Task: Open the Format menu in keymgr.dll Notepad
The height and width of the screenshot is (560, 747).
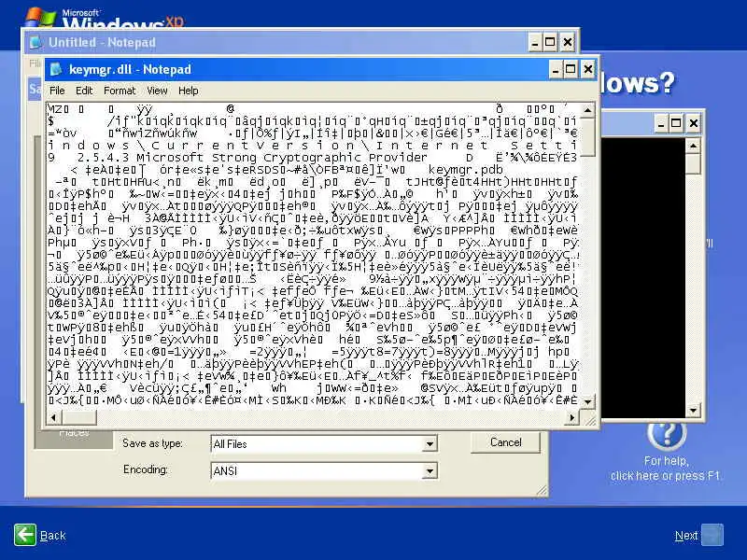Action: click(120, 91)
